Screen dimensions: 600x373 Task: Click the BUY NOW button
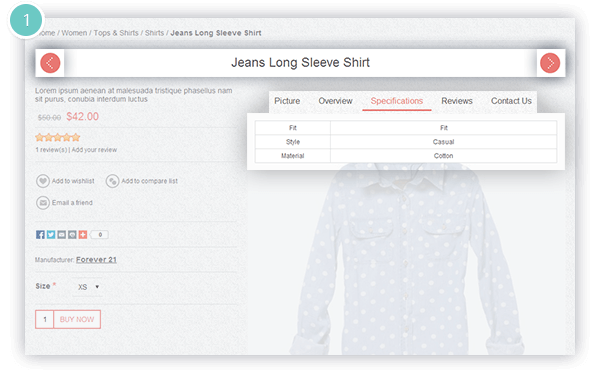click(x=77, y=319)
